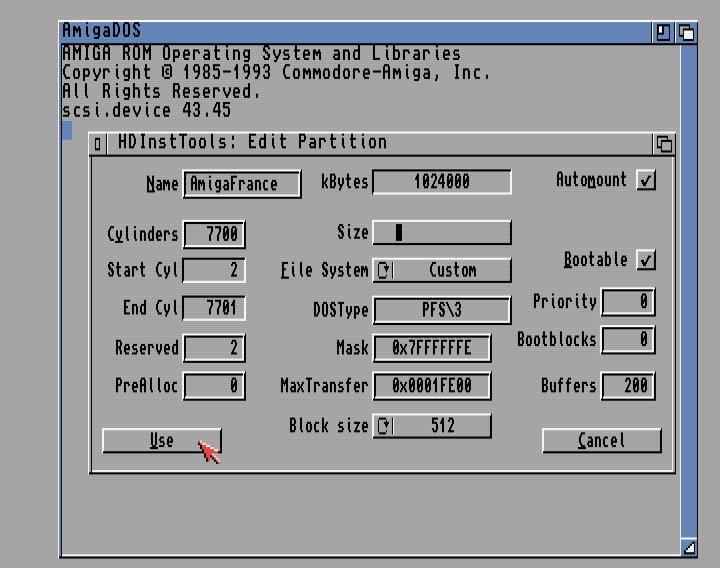The width and height of the screenshot is (720, 568).
Task: Click the AmigaDOS window resize corner gadget
Action: click(688, 547)
